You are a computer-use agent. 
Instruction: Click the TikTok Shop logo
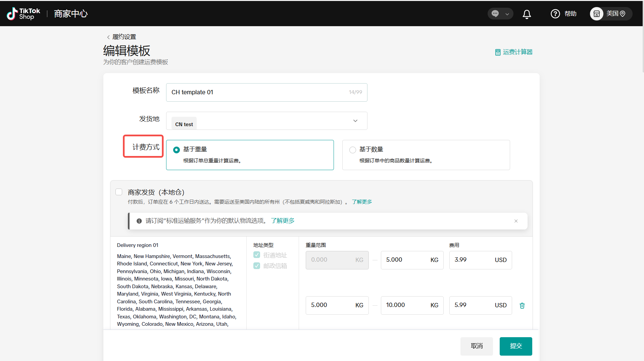click(23, 14)
